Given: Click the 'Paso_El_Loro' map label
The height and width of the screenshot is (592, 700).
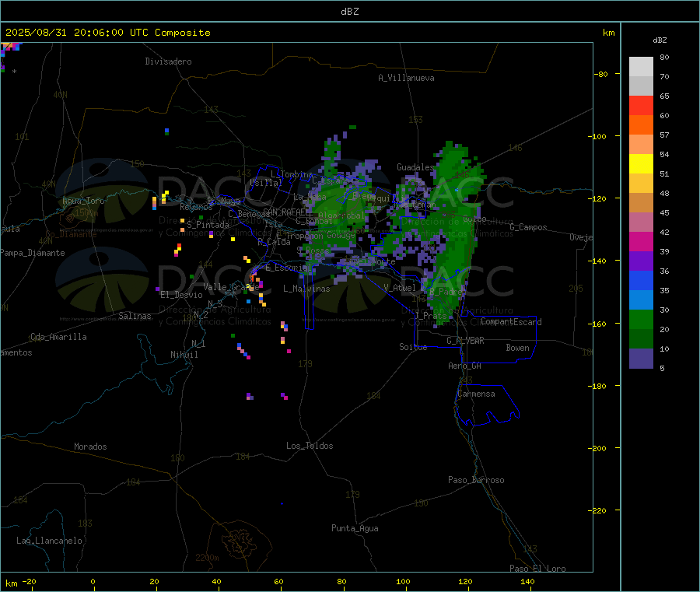Looking at the screenshot, I should pyautogui.click(x=538, y=569).
